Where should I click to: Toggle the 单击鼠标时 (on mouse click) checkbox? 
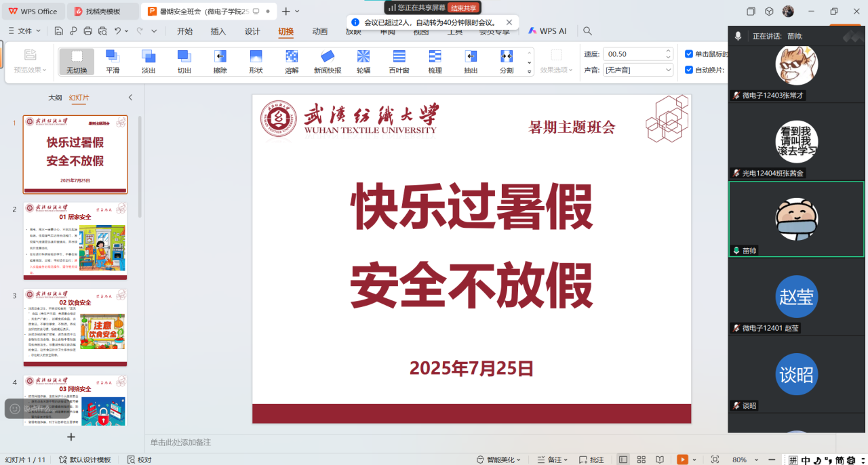(x=689, y=54)
